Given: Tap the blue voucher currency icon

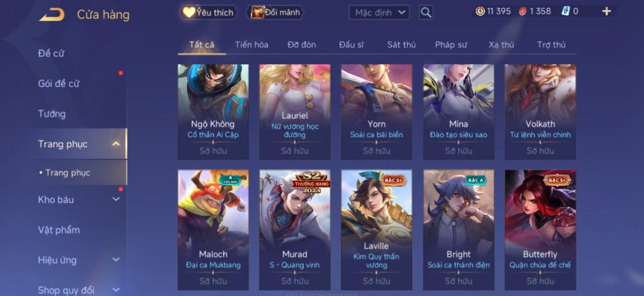Looking at the screenshot, I should tap(566, 11).
